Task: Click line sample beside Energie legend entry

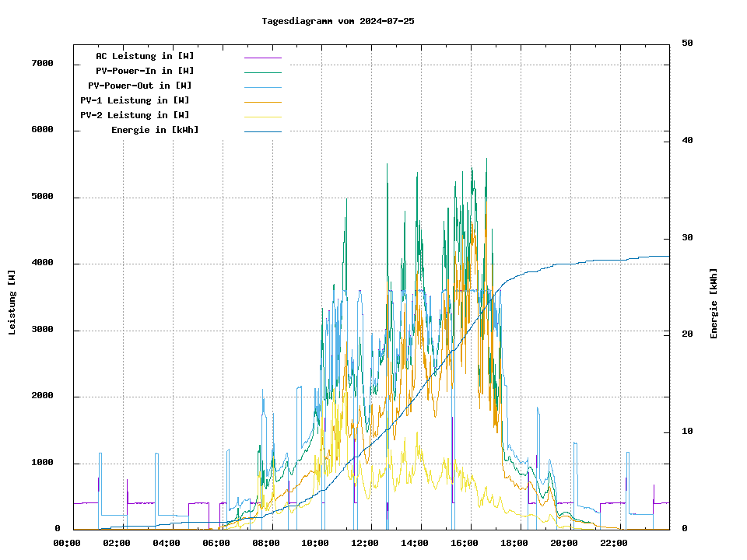Action: pyautogui.click(x=262, y=131)
